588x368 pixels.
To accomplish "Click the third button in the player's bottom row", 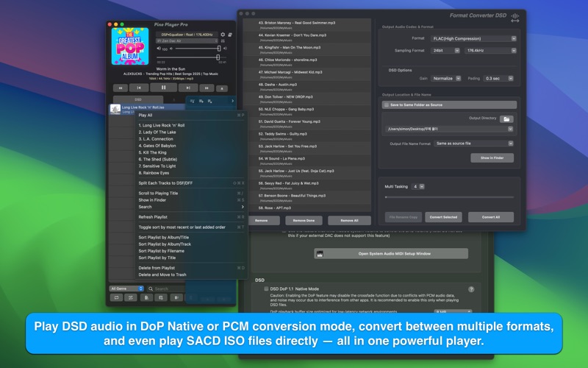I will click(146, 297).
